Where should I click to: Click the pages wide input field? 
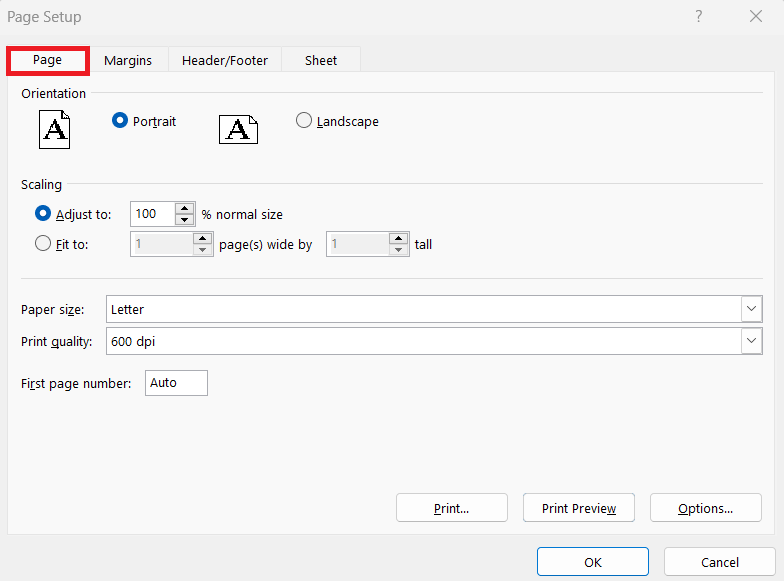click(x=162, y=244)
